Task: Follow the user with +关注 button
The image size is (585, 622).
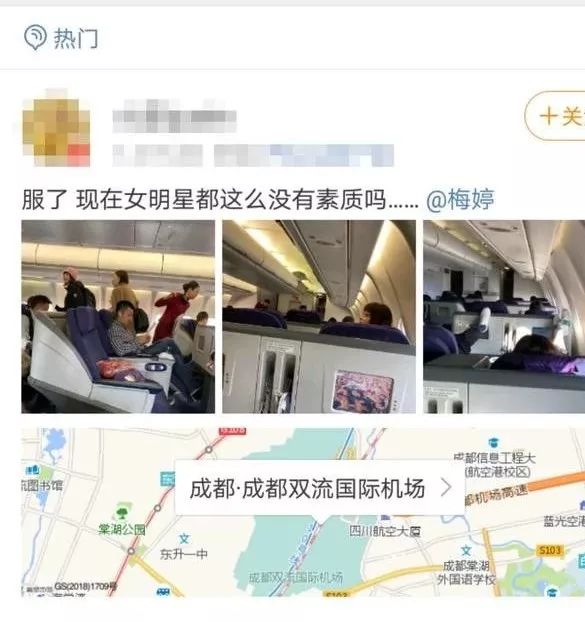Action: tap(555, 116)
